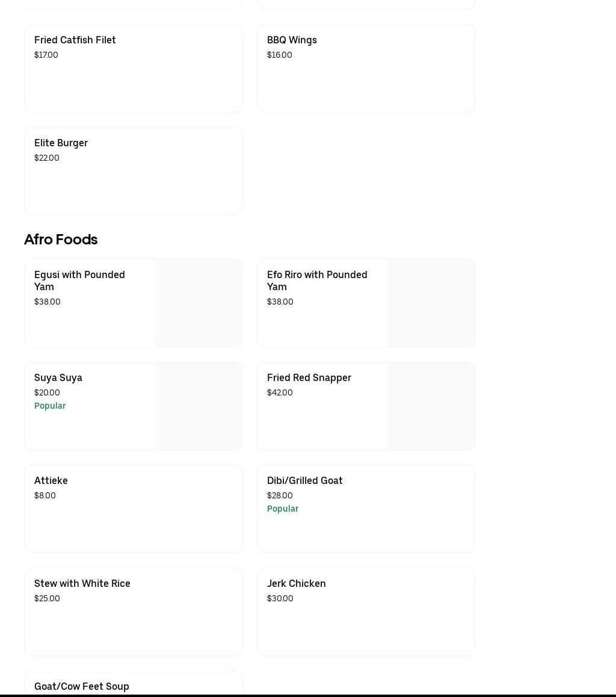Click the Efo Riro image placeholder
616x697 pixels.
pos(431,303)
